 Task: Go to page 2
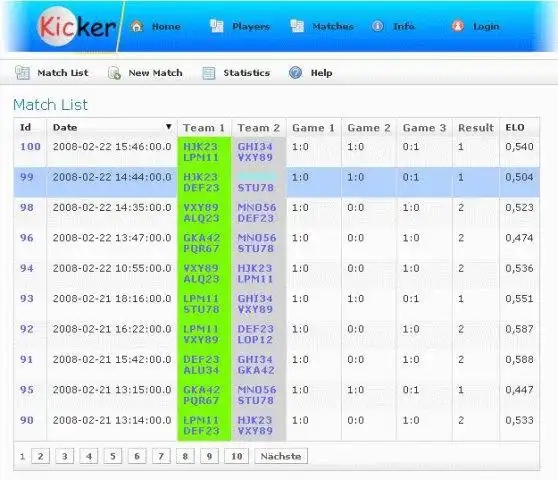pyautogui.click(x=40, y=456)
